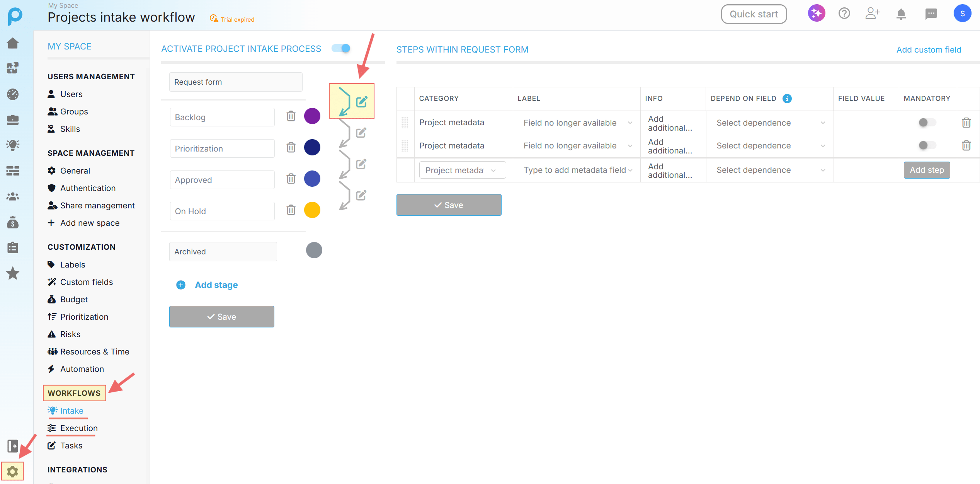Image resolution: width=980 pixels, height=484 pixels.
Task: Click the Backlog stage trash icon
Action: (x=291, y=116)
